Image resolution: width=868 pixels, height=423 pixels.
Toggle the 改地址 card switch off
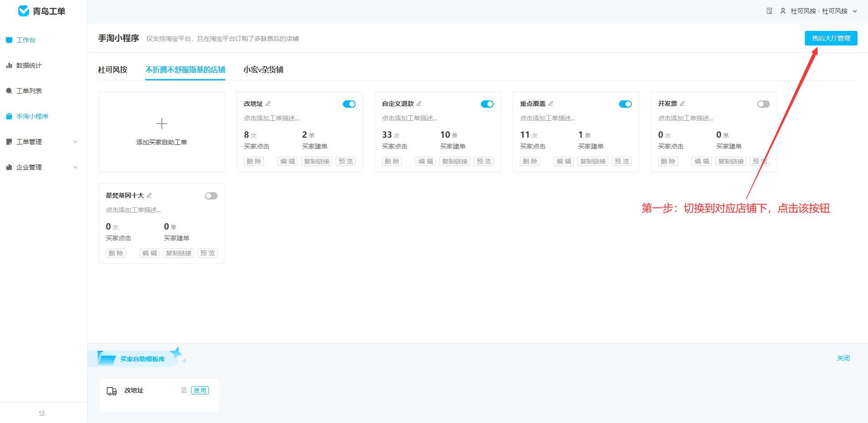point(349,104)
